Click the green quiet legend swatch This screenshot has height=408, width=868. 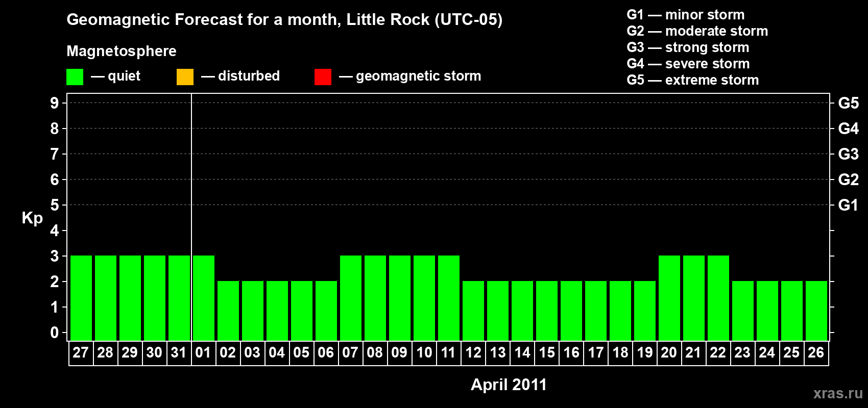(x=75, y=77)
